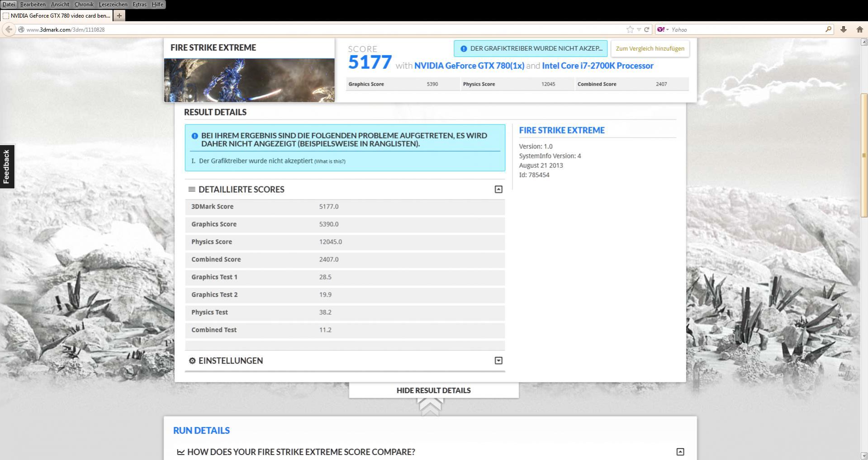The height and width of the screenshot is (460, 868).
Task: Click the Physics Score value 12045.0
Action: (x=331, y=242)
